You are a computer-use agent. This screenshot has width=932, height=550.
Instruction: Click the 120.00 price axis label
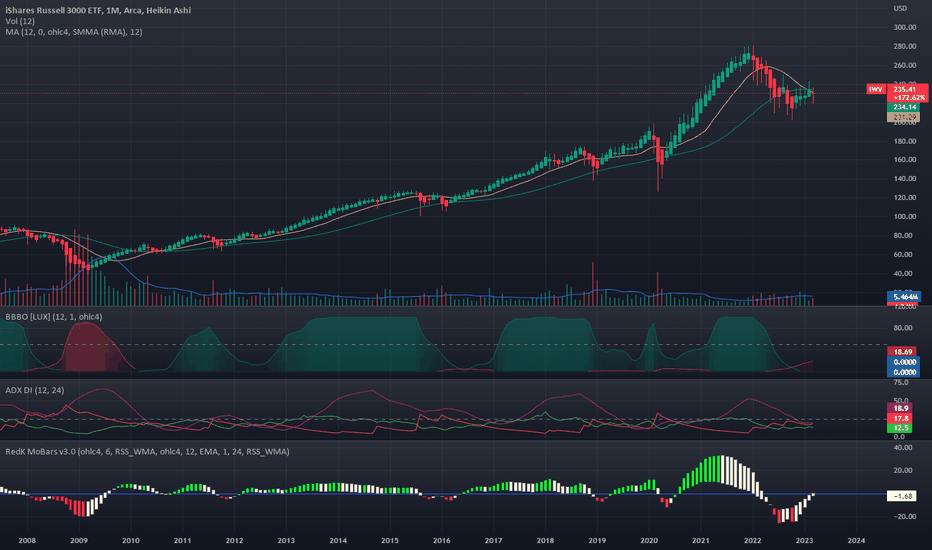click(x=905, y=197)
